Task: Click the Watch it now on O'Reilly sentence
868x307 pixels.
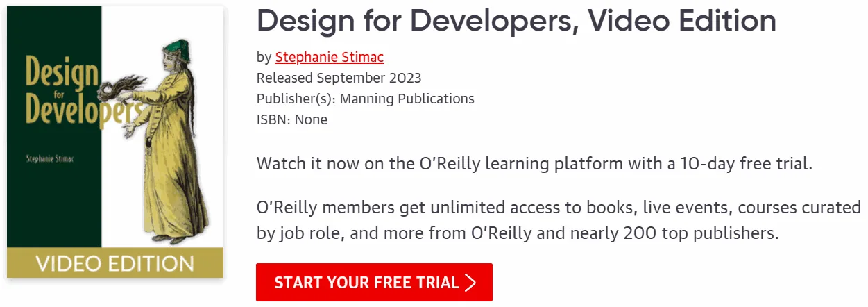Action: (x=534, y=165)
